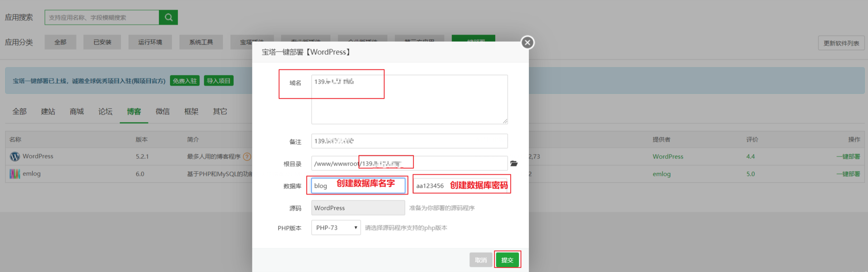This screenshot has width=868, height=272.
Task: Focus the 备注 remark field
Action: [410, 141]
